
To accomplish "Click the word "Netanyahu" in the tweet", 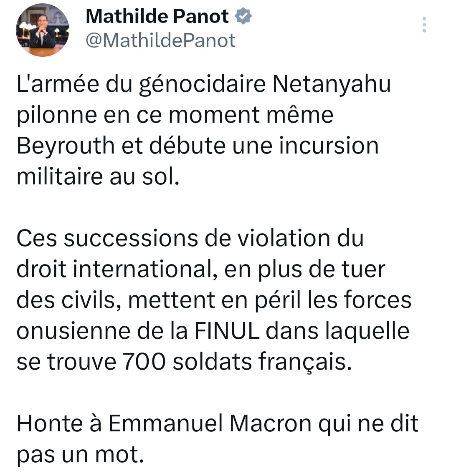I will [x=332, y=84].
